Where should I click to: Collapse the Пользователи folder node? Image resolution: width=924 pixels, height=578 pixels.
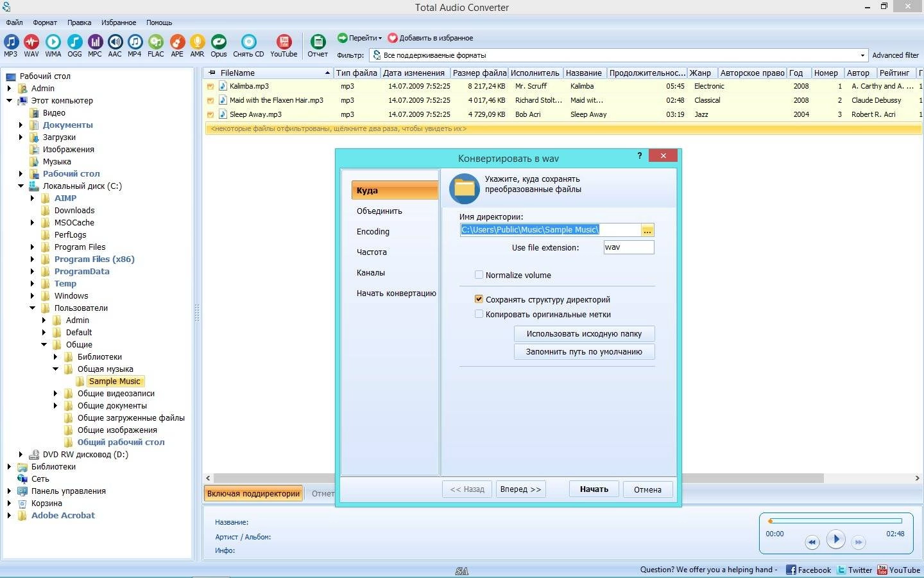(x=32, y=308)
